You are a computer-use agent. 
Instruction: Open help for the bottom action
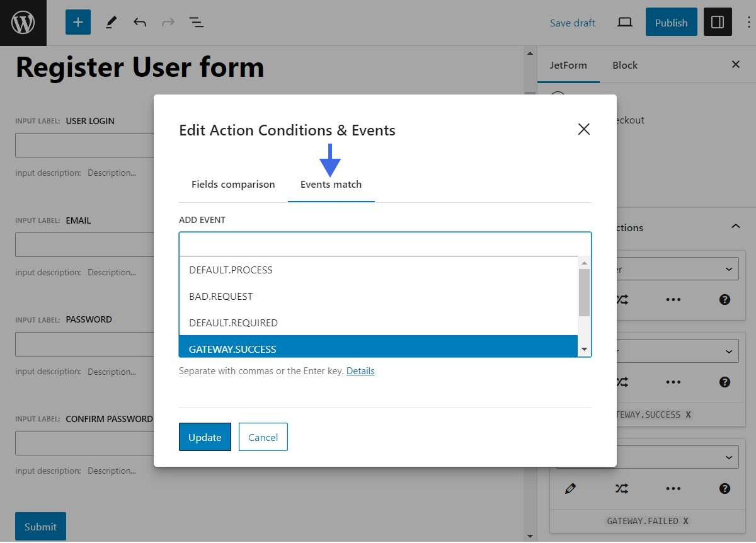tap(724, 488)
